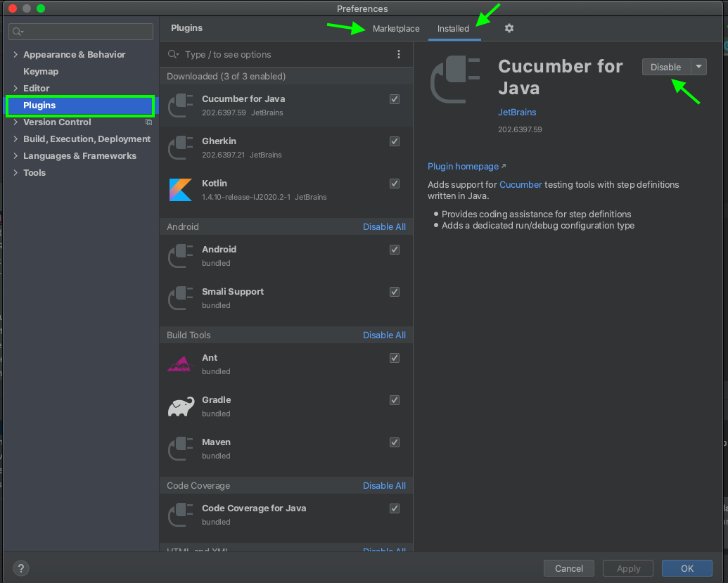The height and width of the screenshot is (583, 728).
Task: Toggle the Maven plugin checkbox
Action: 395,442
